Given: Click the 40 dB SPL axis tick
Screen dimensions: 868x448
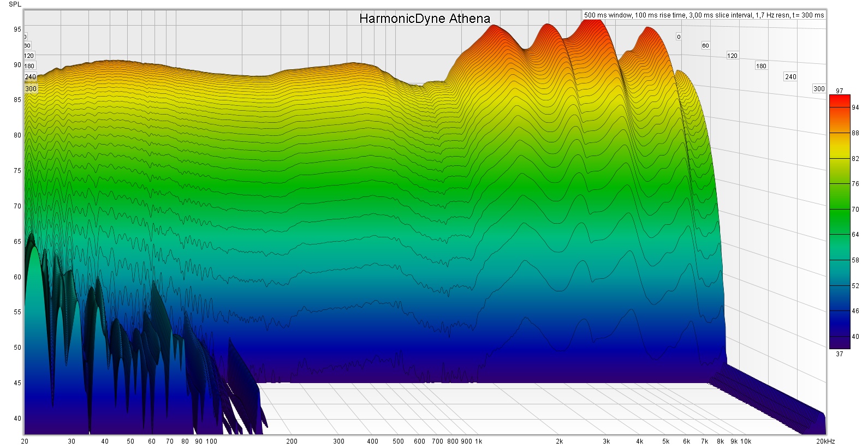Looking at the screenshot, I should pyautogui.click(x=17, y=419).
